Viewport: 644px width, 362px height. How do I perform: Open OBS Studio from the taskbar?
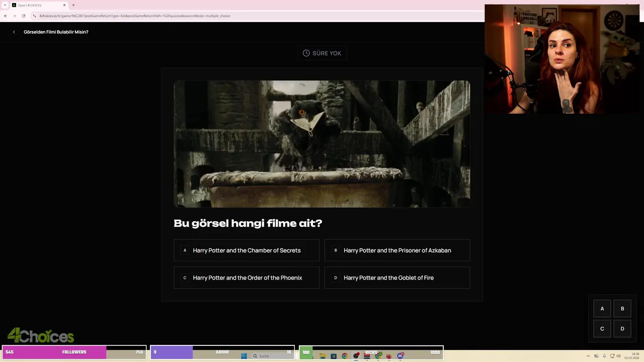(x=356, y=356)
